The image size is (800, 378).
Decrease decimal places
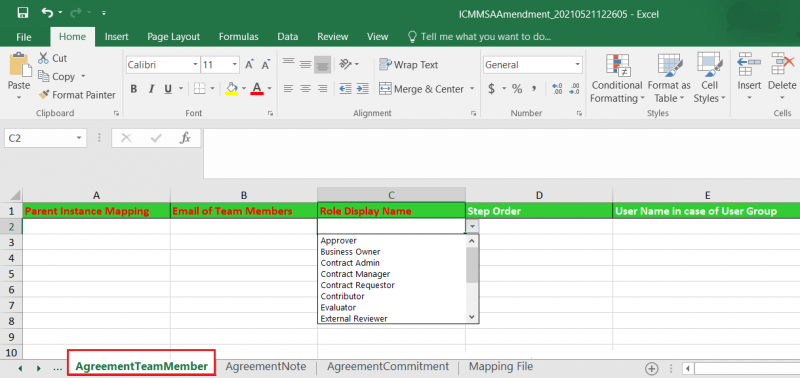click(x=574, y=89)
